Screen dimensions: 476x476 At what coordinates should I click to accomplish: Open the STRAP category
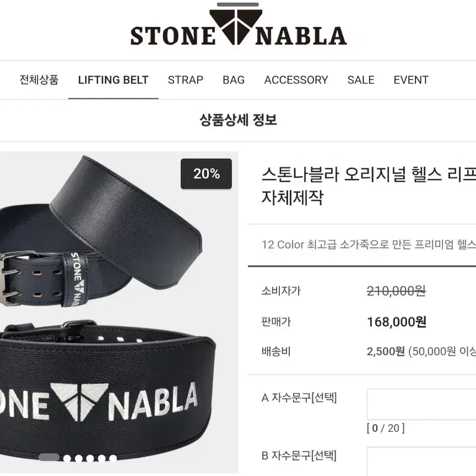point(186,80)
